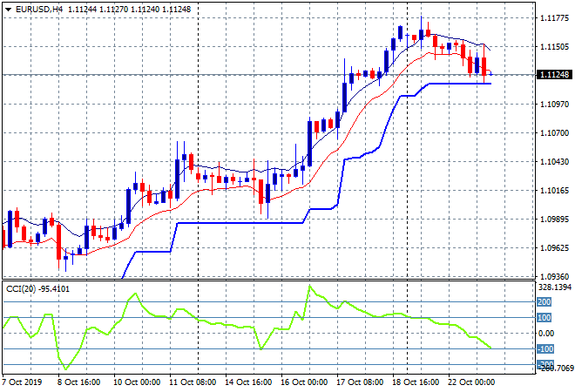This screenshot has height=392, width=575.
Task: Click the 17 Oct 08:00 time label
Action: tap(359, 382)
